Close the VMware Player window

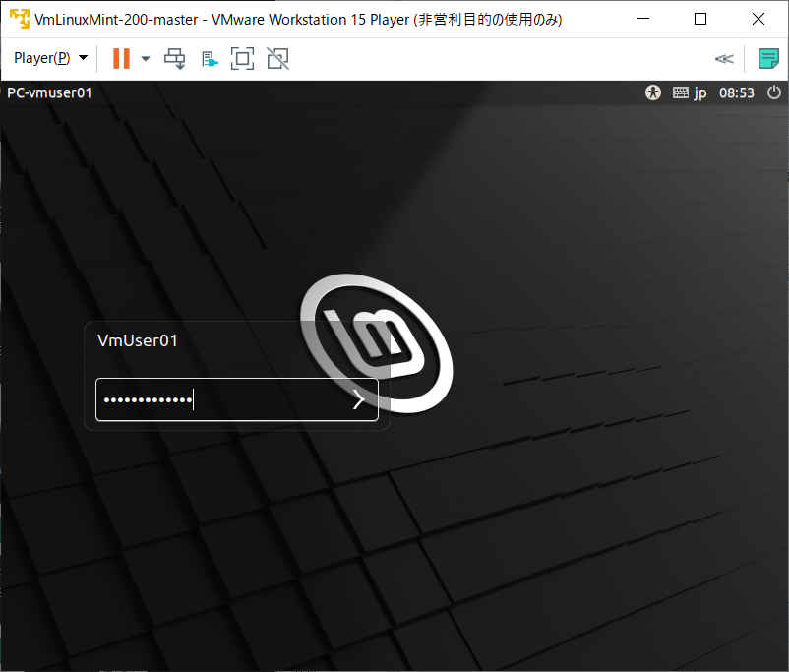758,19
